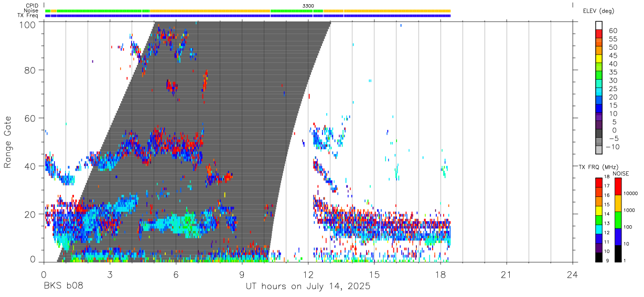Click the yellow segment of the ELEV colorbar
Image resolution: width=644 pixels, height=297 pixels.
click(x=599, y=59)
